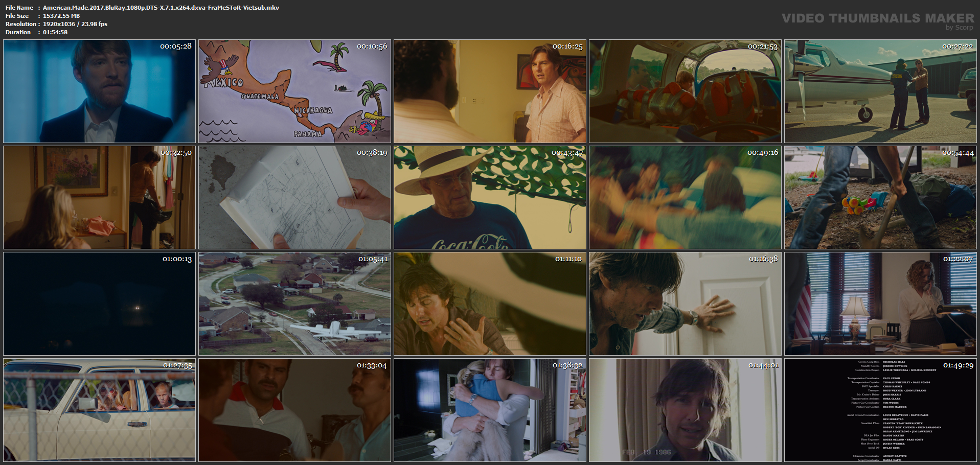Viewport: 980px width, 465px height.
Task: Open the aerial neighborhood thumbnail at 01:05:41
Action: [294, 304]
